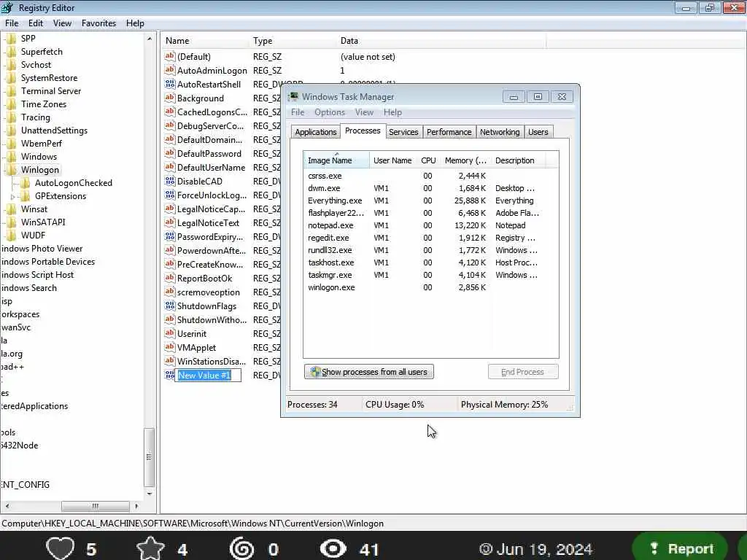Viewport: 747px width, 560px height.
Task: Open the Registry Editor File menu
Action: [x=12, y=23]
